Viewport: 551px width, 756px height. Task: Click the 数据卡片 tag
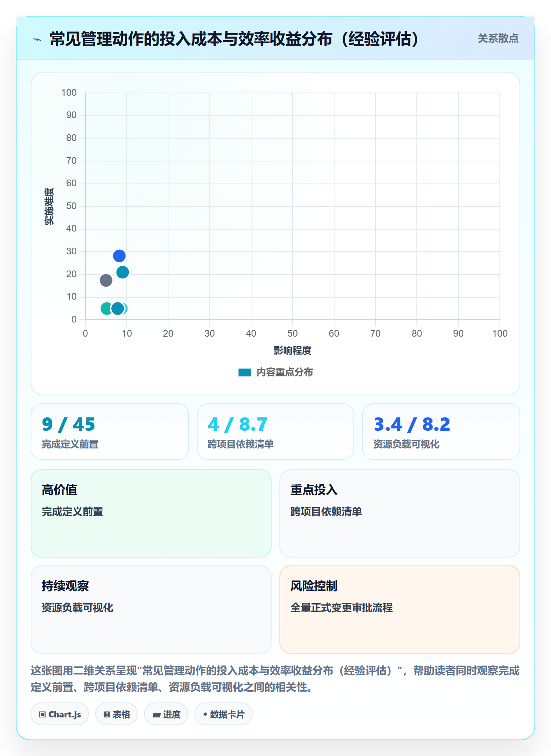224,714
